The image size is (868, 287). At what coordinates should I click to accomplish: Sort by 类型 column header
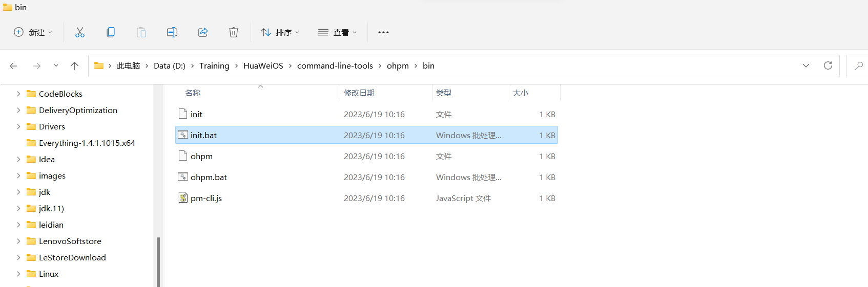click(444, 93)
